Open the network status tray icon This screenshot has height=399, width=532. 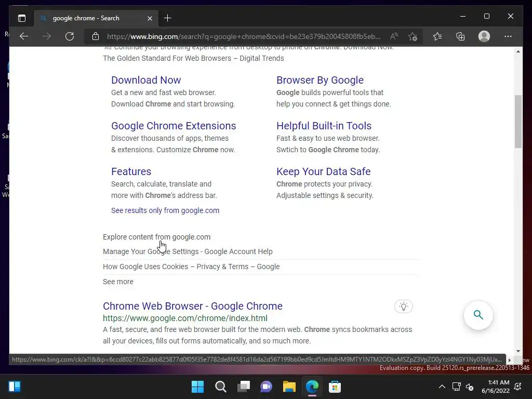tap(456, 387)
